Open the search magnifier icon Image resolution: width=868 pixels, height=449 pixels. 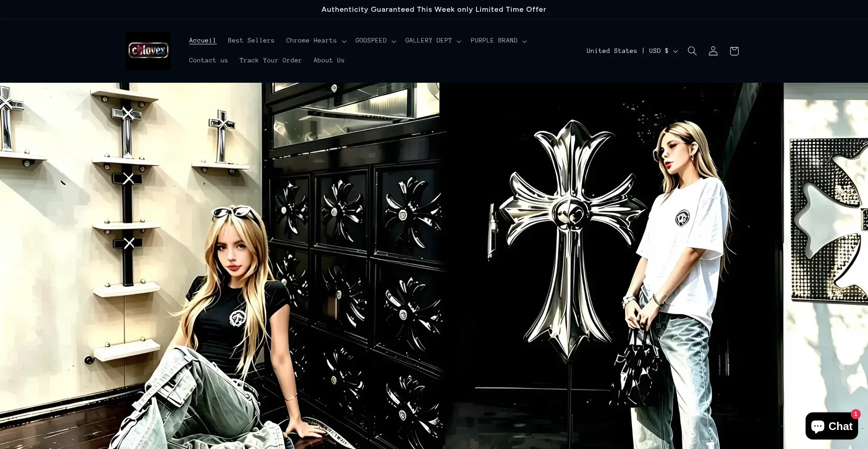[692, 51]
